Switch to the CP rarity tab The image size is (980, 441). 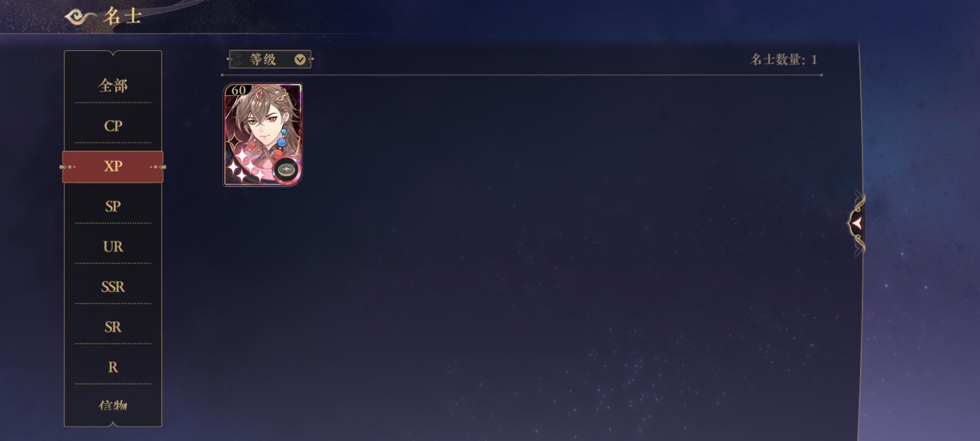click(113, 126)
